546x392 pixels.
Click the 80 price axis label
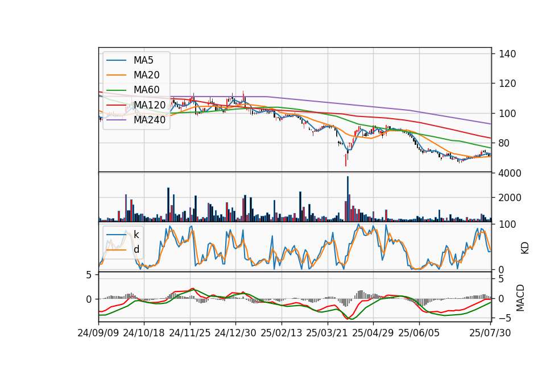pos(504,143)
